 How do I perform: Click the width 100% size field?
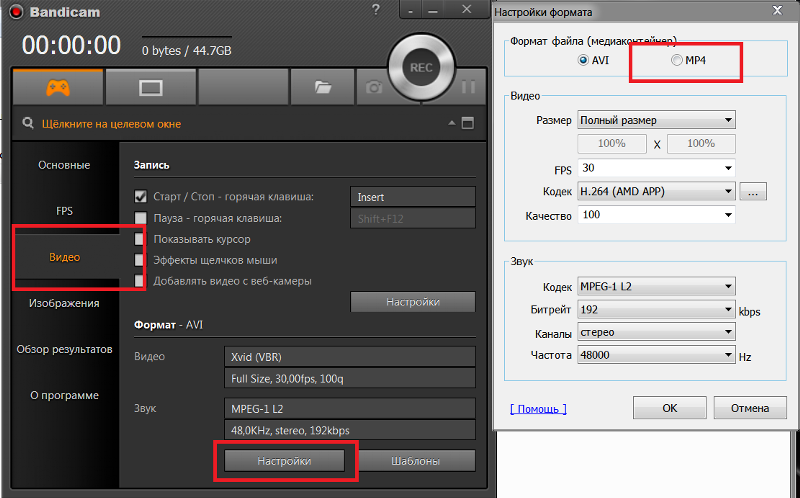pos(612,144)
